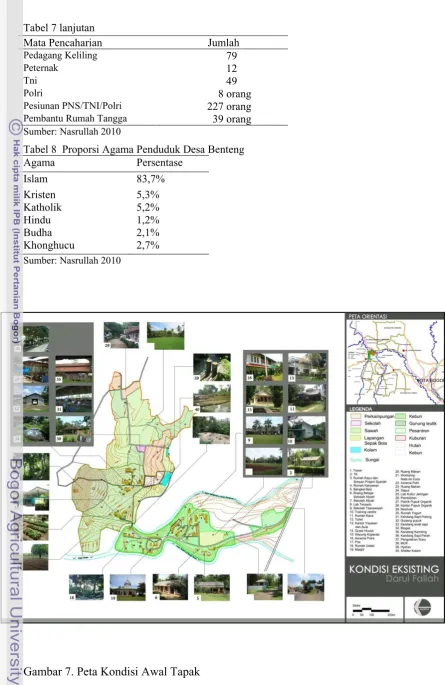
Task: Click the Mata Pencaharian column header
Action: pyautogui.click(x=63, y=42)
